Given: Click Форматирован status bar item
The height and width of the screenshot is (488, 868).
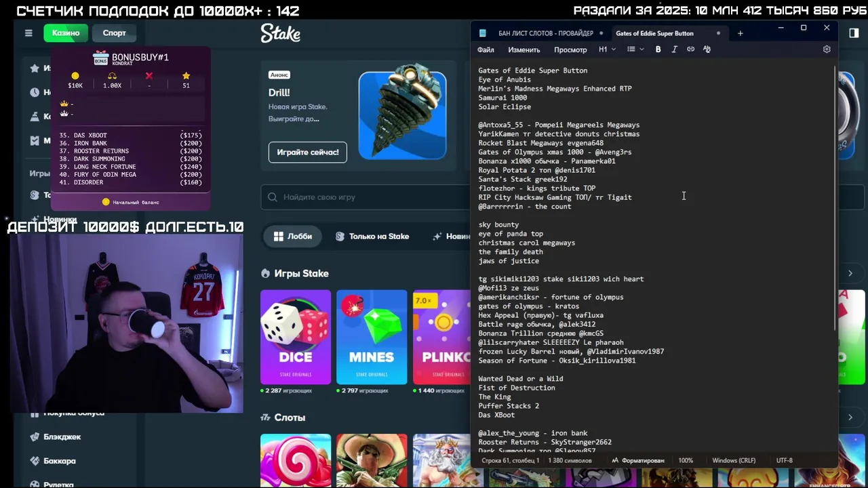Looking at the screenshot, I should (638, 461).
